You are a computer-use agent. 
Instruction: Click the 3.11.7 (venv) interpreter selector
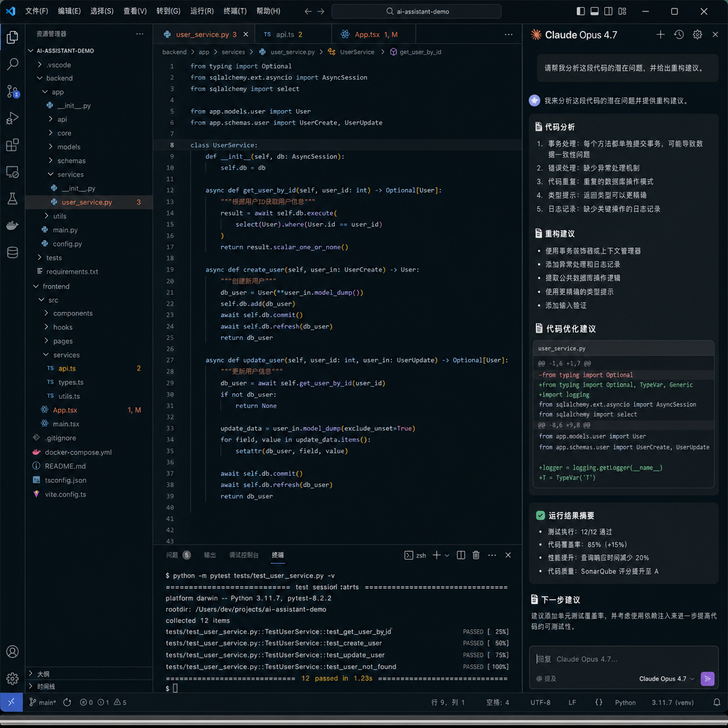click(x=673, y=702)
